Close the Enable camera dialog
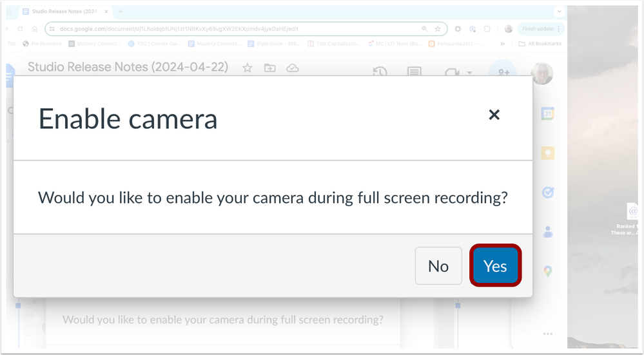This screenshot has width=644, height=355. pos(494,115)
